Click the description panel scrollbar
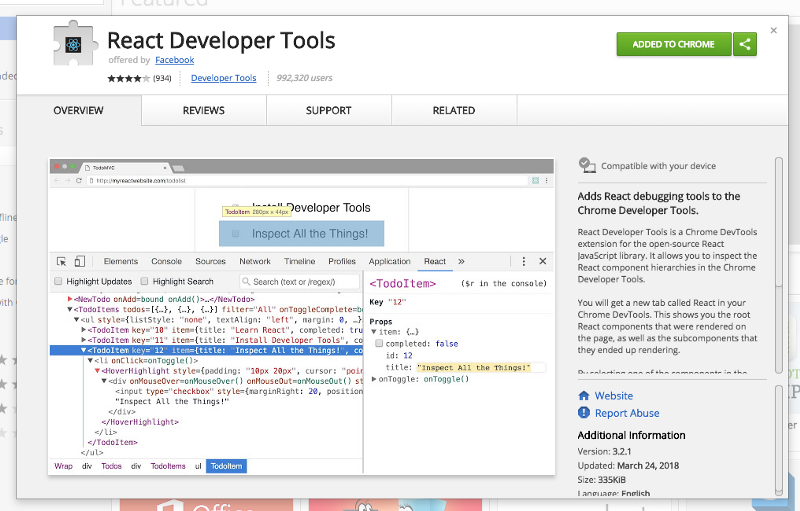Screen dimensions: 800x511 coord(779,265)
